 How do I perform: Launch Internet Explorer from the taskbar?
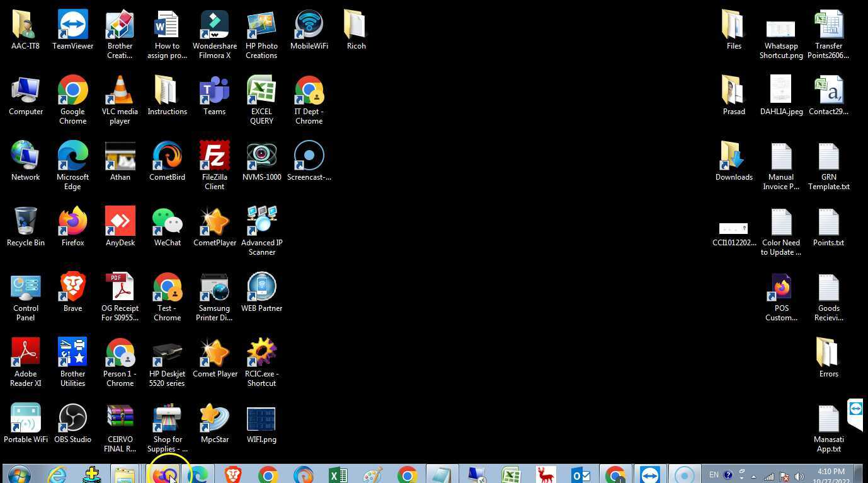[58, 475]
